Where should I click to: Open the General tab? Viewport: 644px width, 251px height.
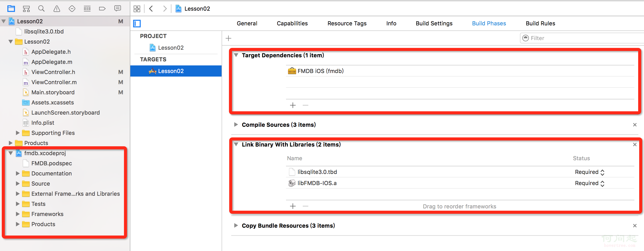pos(247,23)
